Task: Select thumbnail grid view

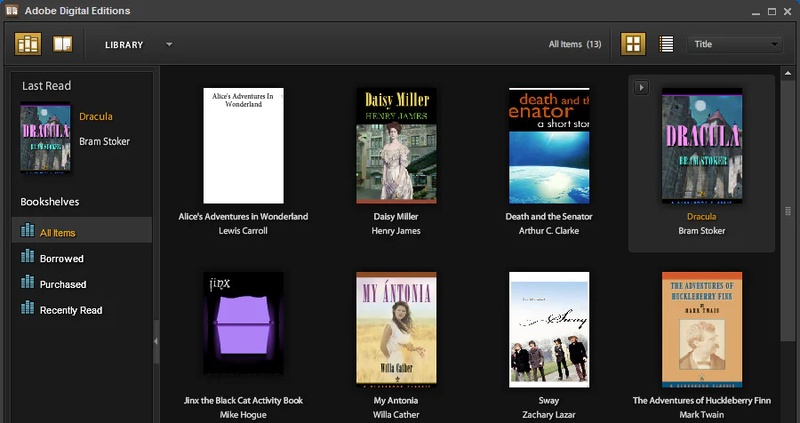Action: (x=633, y=44)
